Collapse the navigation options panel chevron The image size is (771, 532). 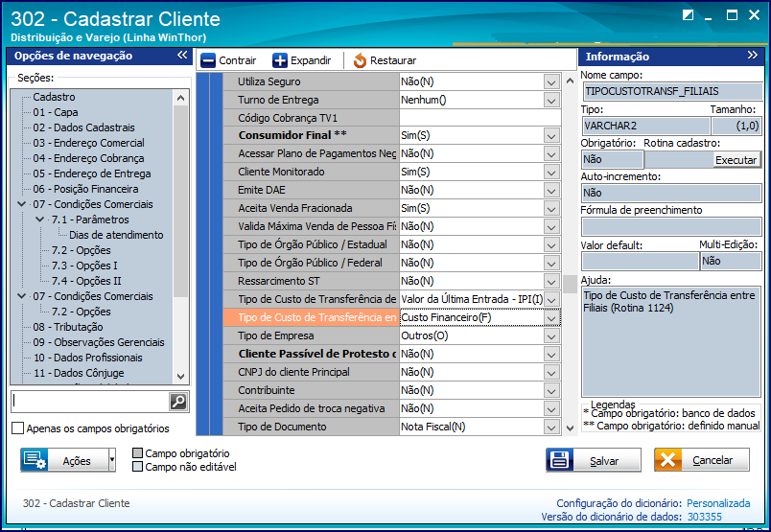182,55
